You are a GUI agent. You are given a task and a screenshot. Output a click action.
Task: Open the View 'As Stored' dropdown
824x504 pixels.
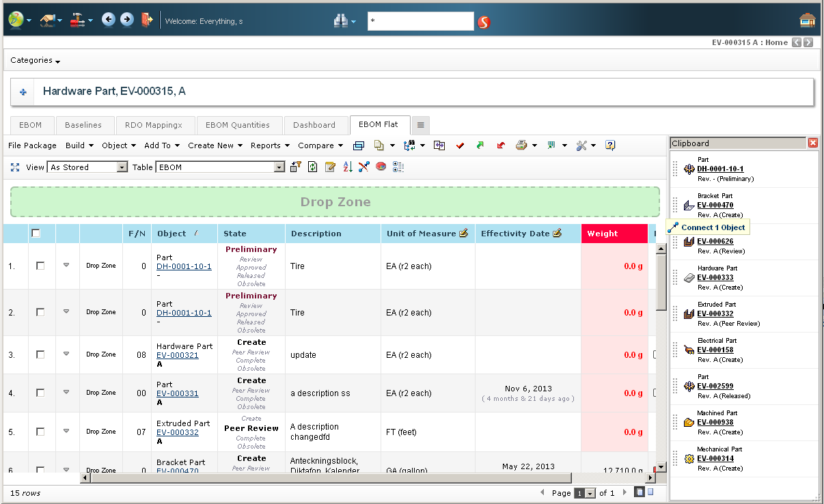point(87,167)
